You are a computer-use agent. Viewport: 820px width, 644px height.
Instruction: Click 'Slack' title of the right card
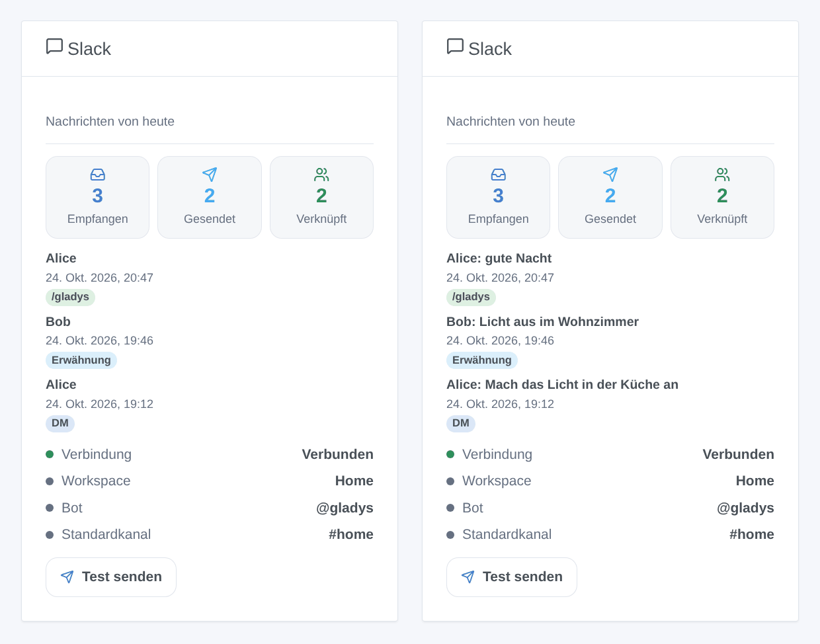490,49
